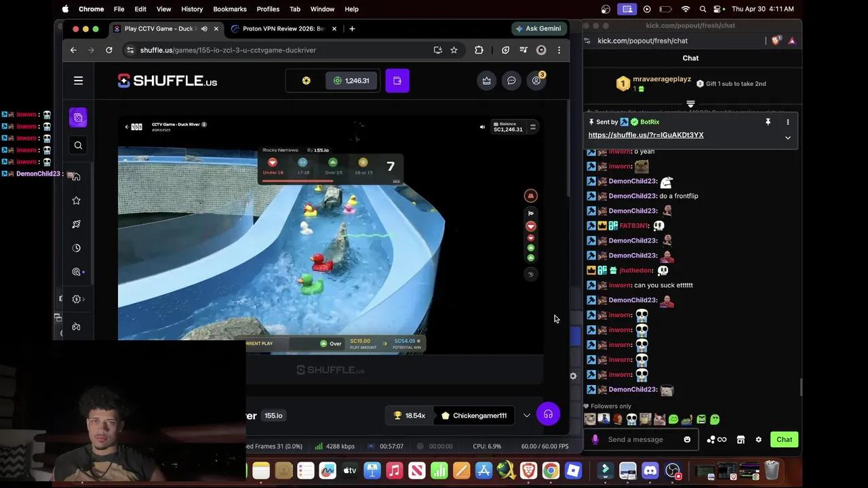Click the purple wallet button
This screenshot has height=488, width=868.
click(x=397, y=81)
